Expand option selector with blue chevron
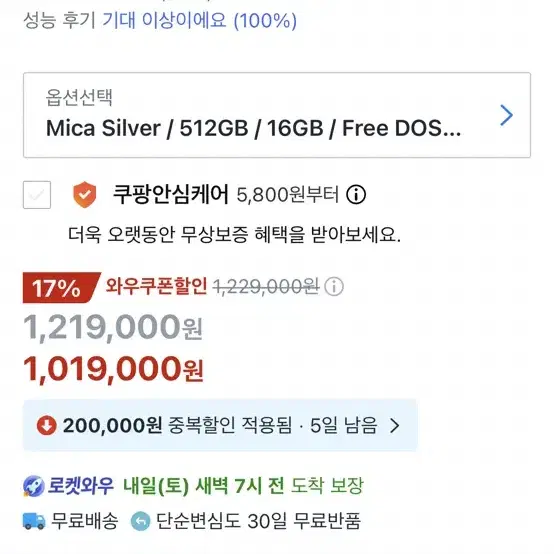This screenshot has height=554, width=554. pyautogui.click(x=506, y=115)
